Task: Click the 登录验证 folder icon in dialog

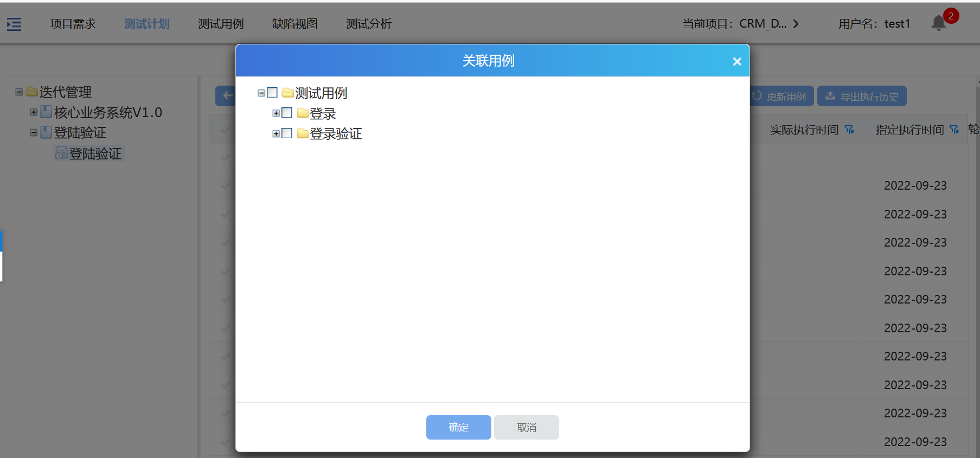Action: pos(303,133)
